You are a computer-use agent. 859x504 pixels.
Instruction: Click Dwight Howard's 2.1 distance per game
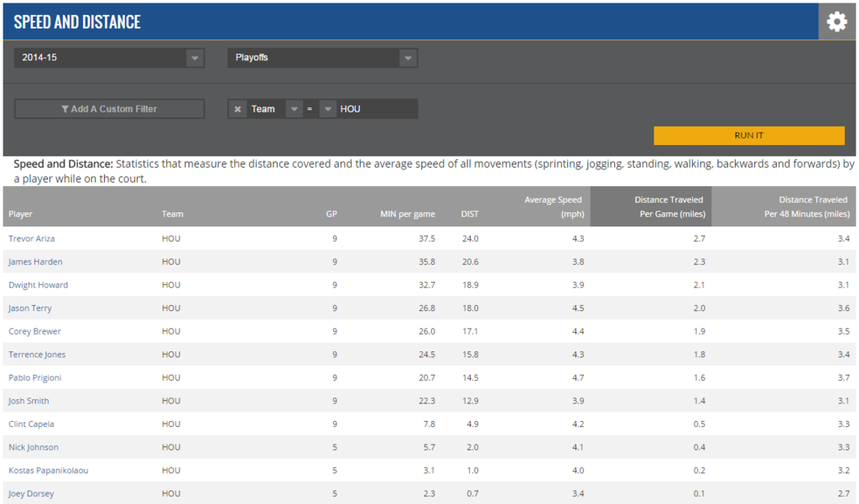[x=699, y=285]
